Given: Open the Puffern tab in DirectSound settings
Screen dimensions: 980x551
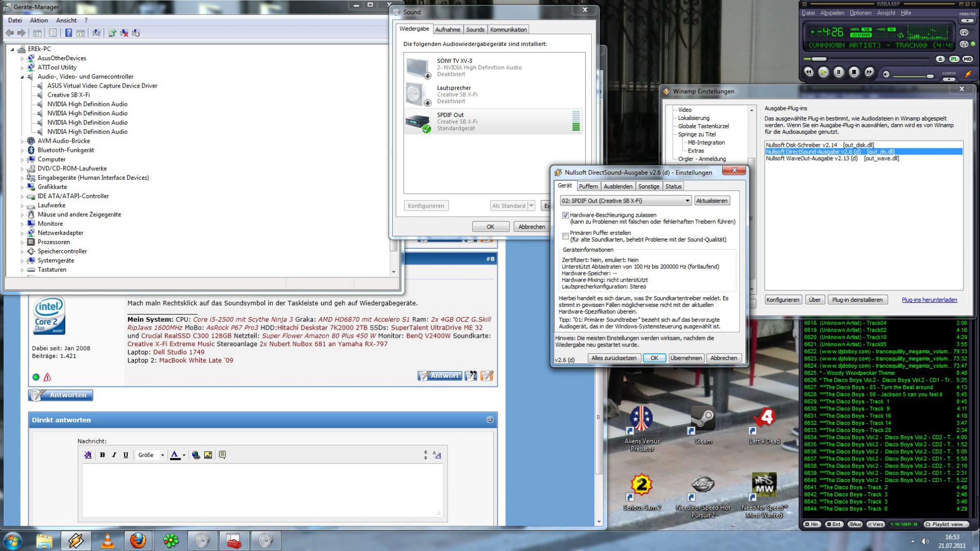Looking at the screenshot, I should tap(588, 186).
